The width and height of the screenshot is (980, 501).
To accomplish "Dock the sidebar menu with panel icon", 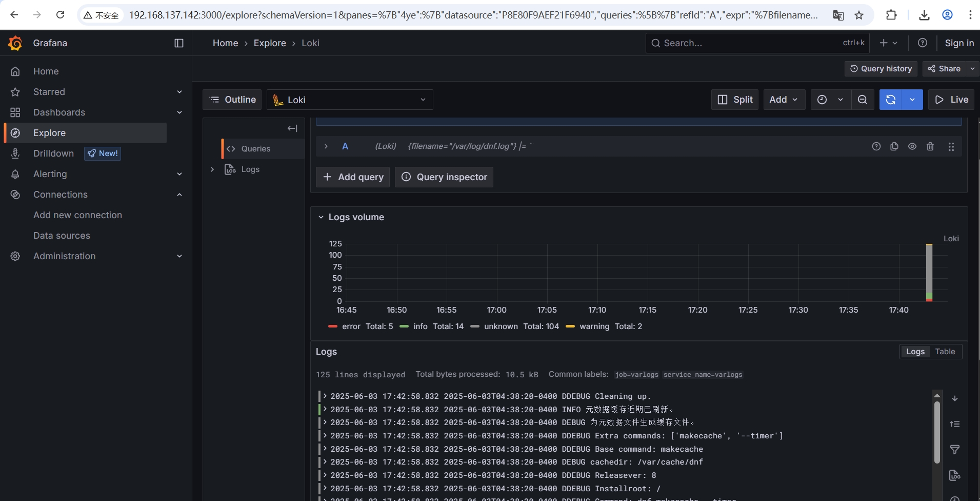I will [179, 43].
